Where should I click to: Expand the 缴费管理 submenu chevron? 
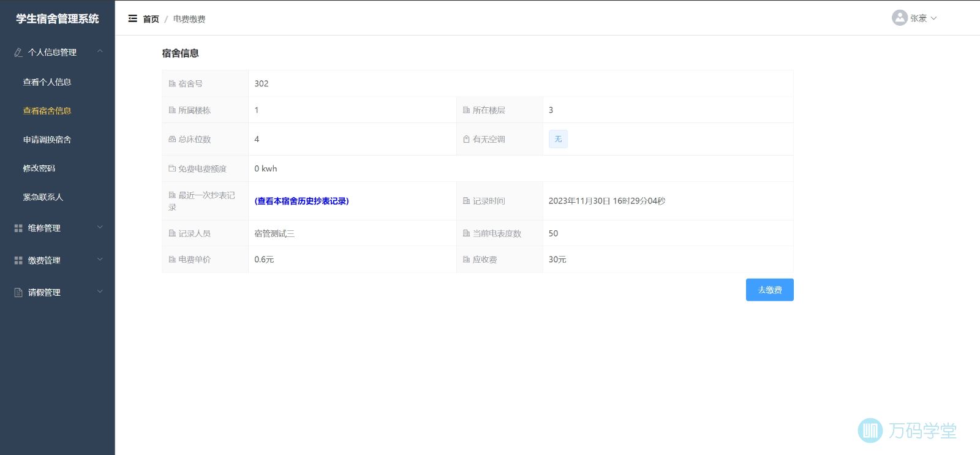[x=100, y=260]
